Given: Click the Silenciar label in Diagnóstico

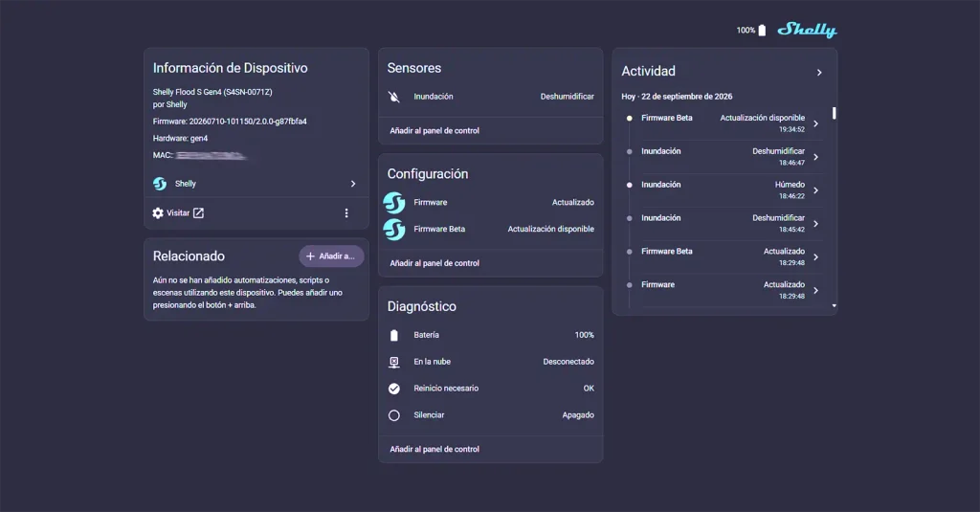Looking at the screenshot, I should [429, 415].
